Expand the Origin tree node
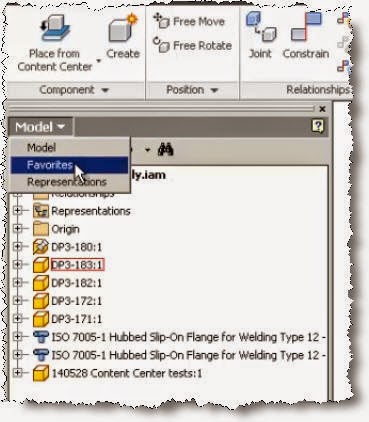 coord(17,229)
